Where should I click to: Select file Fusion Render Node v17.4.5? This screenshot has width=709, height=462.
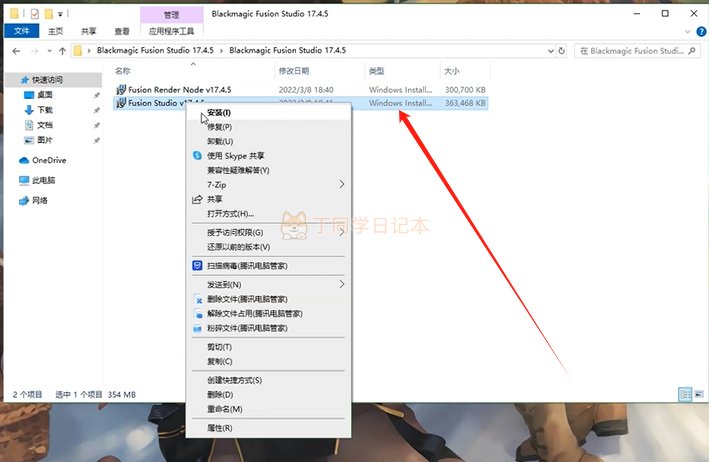click(301, 90)
